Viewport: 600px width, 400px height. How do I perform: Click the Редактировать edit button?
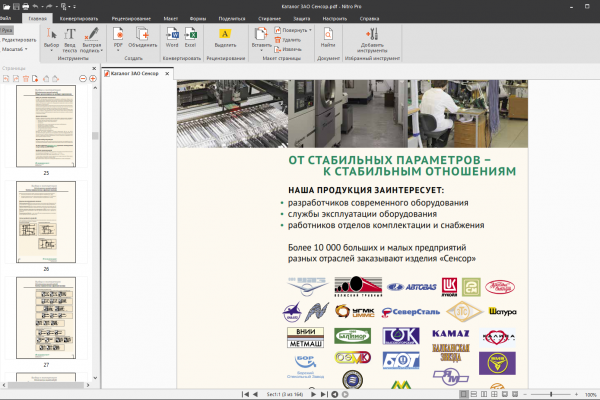click(x=19, y=40)
